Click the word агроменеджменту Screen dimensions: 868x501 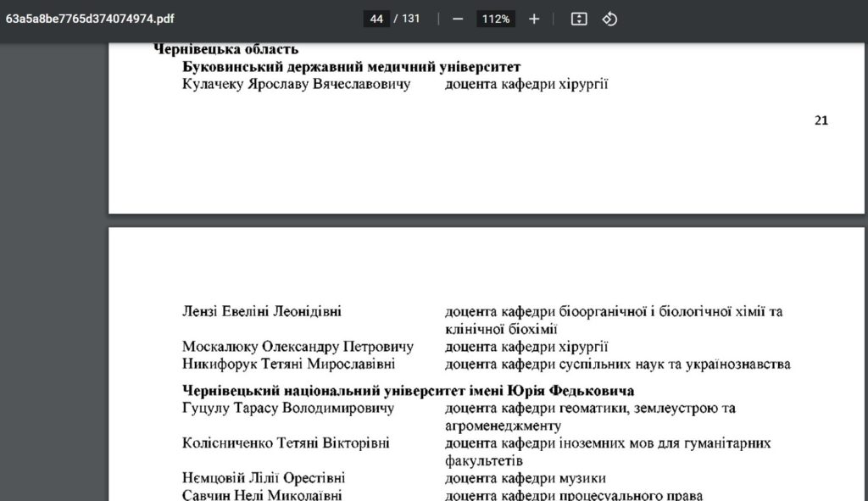(x=504, y=426)
